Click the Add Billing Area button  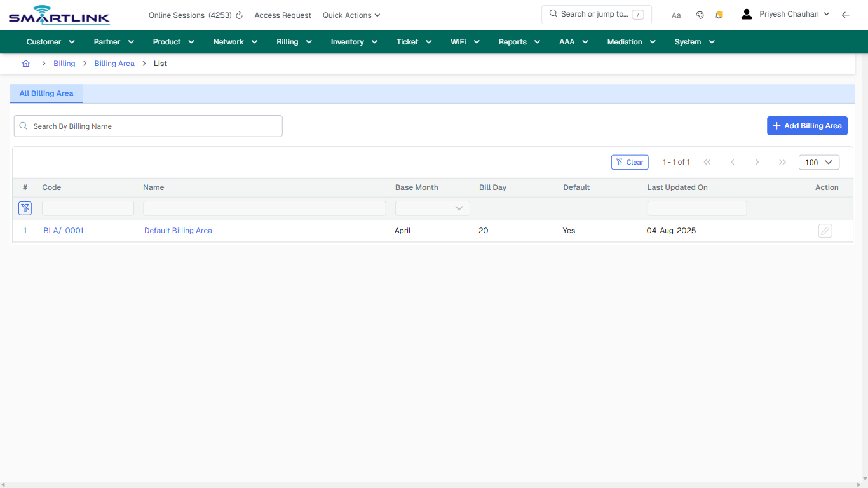point(807,126)
